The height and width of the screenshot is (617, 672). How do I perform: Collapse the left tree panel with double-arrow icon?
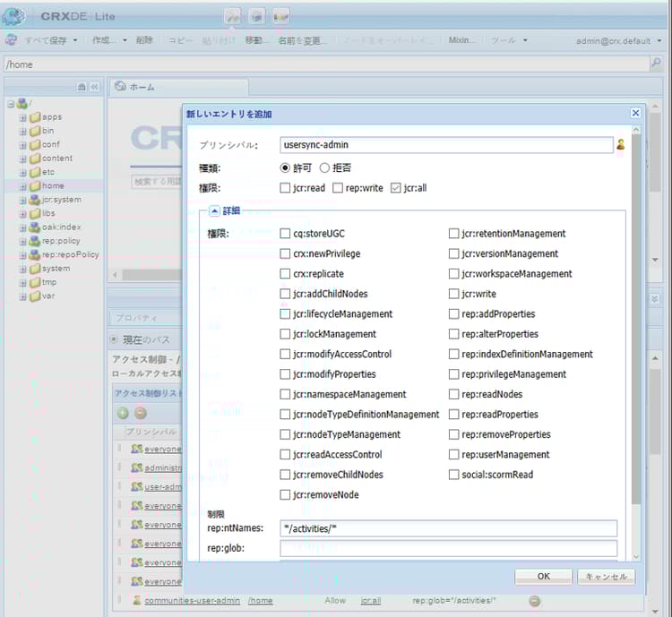(94, 87)
